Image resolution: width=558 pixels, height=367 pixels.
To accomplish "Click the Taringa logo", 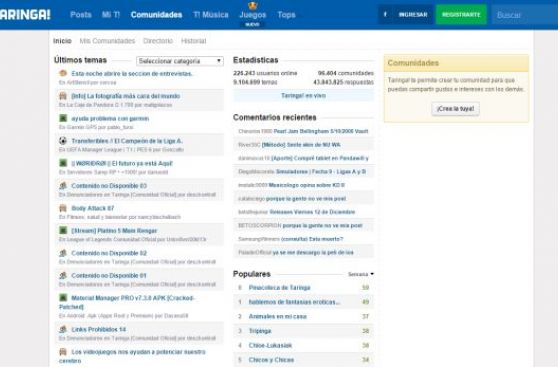I will [x=25, y=15].
